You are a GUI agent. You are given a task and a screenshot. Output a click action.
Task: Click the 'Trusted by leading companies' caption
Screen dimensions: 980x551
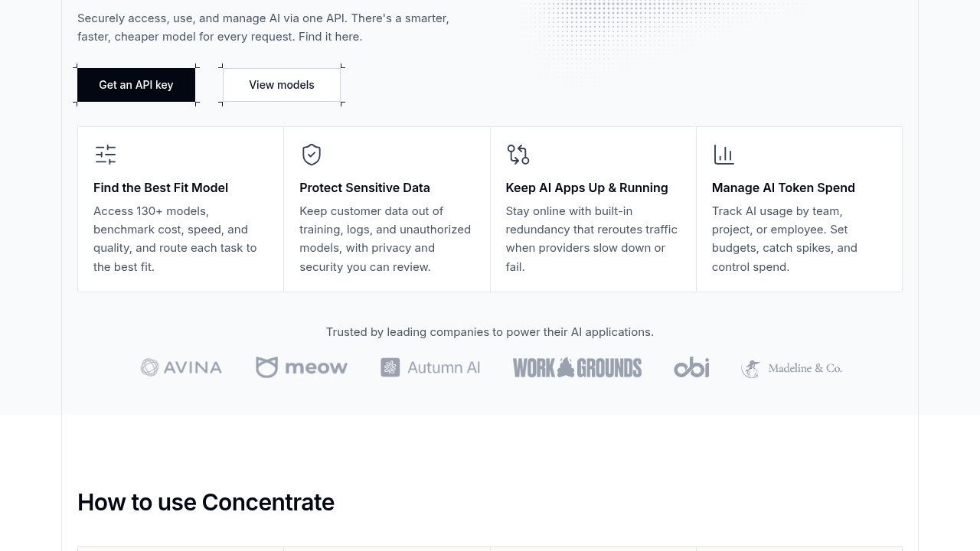click(x=490, y=332)
